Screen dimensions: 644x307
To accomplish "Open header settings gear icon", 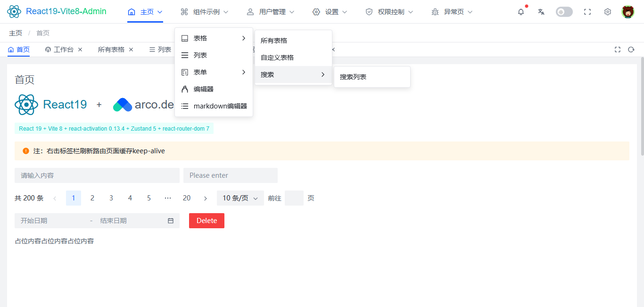I will (x=608, y=12).
